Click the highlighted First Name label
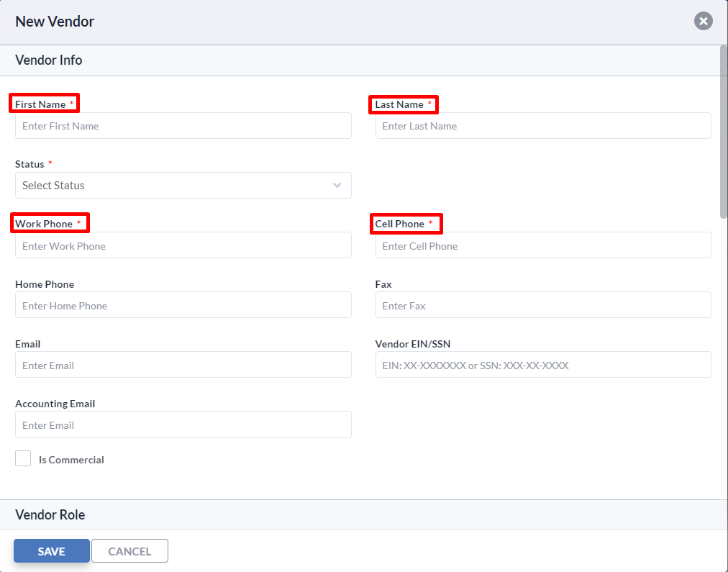Screen dimensions: 728x572 tap(40, 103)
